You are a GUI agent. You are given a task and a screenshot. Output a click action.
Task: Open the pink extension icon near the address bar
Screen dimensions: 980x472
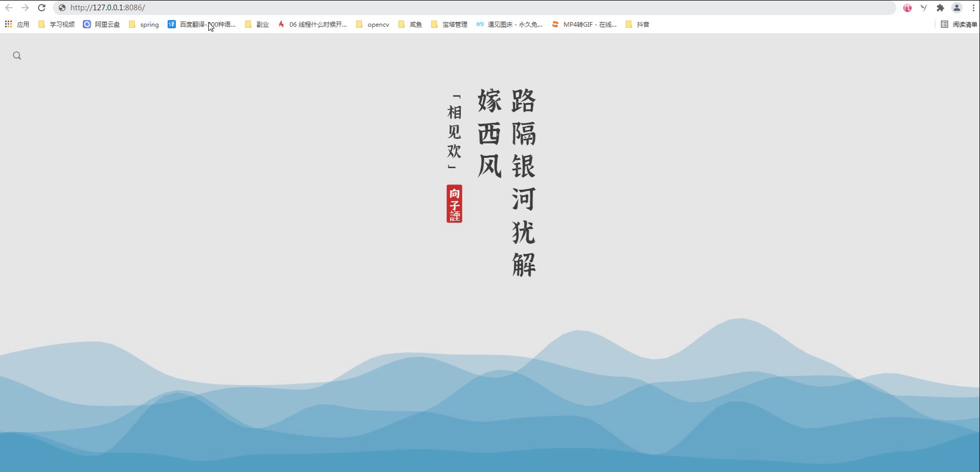pyautogui.click(x=907, y=8)
